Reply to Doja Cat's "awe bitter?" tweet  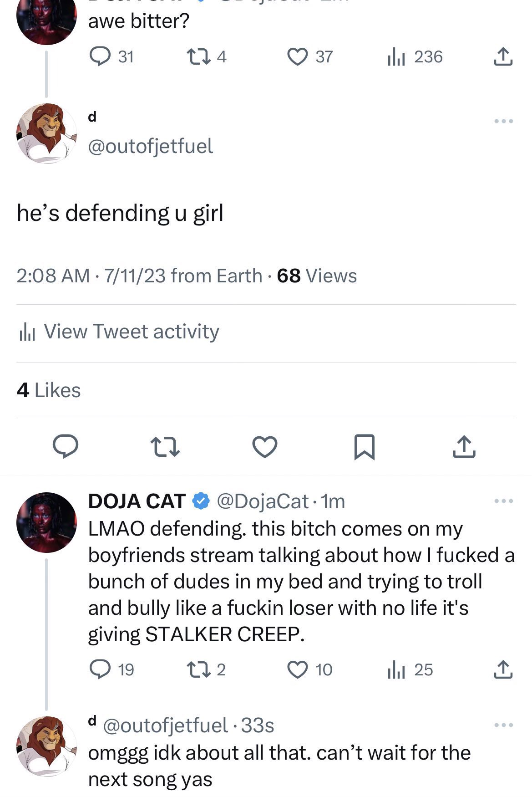tap(99, 57)
